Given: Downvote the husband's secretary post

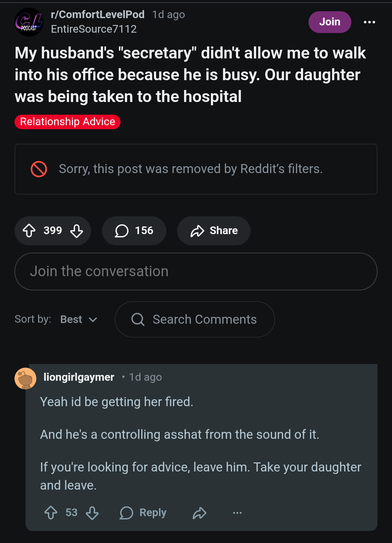Looking at the screenshot, I should 77,230.
